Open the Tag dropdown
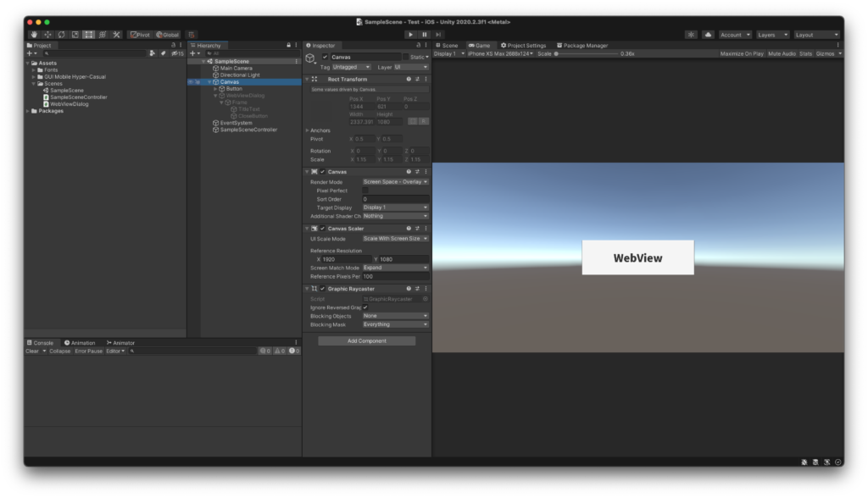 (351, 67)
